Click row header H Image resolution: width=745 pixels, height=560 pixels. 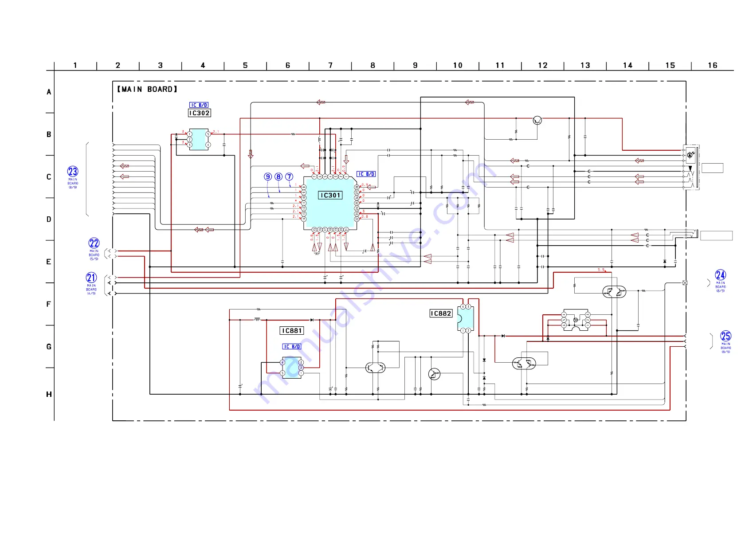click(49, 394)
